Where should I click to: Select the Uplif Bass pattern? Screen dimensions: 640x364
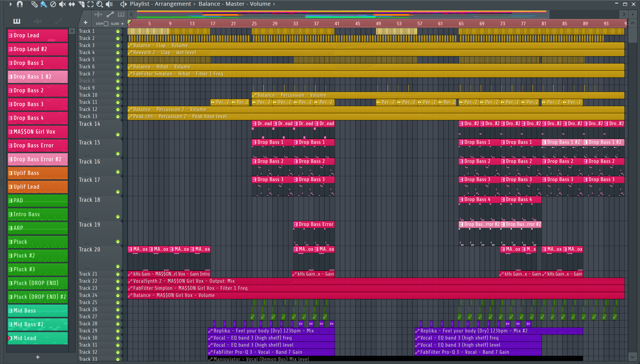[38, 173]
